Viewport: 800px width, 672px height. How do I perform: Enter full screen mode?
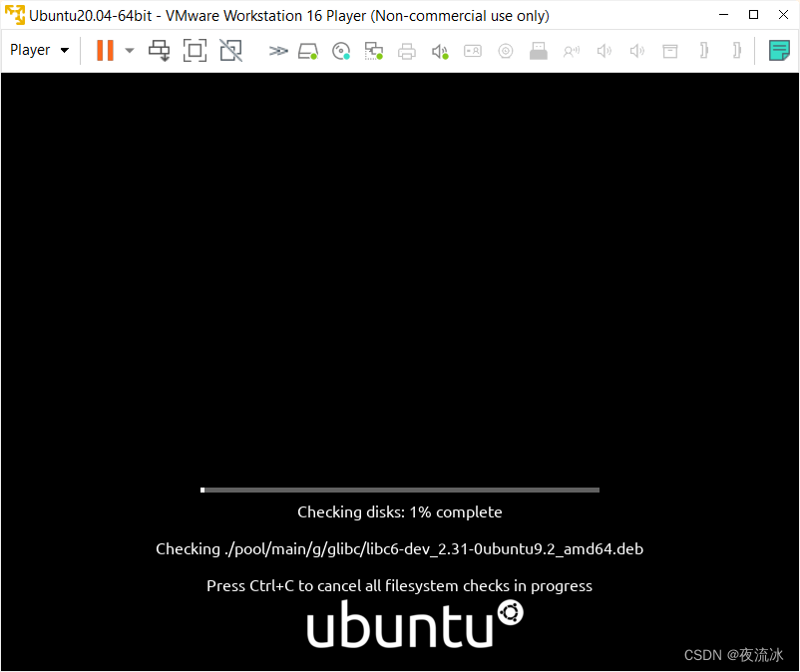pos(195,51)
